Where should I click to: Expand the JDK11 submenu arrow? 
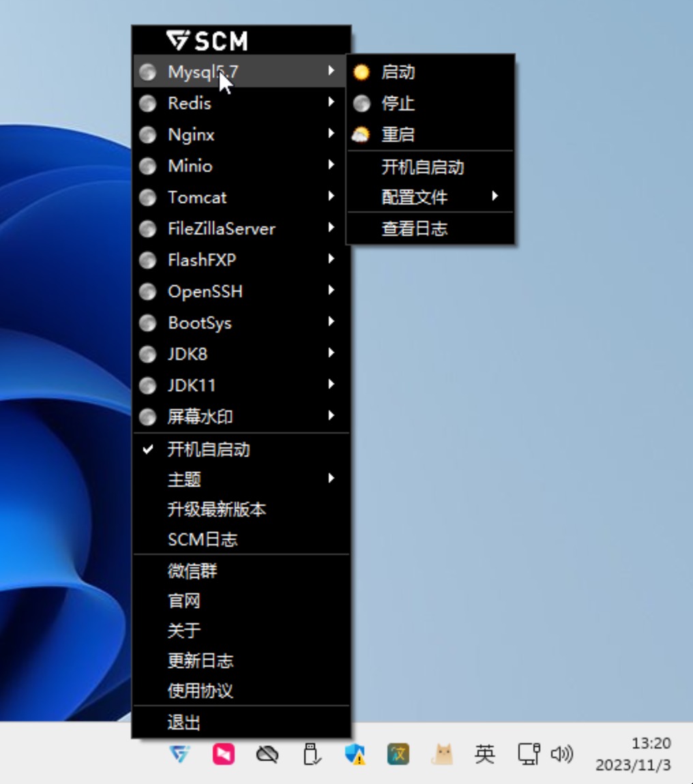click(x=331, y=384)
